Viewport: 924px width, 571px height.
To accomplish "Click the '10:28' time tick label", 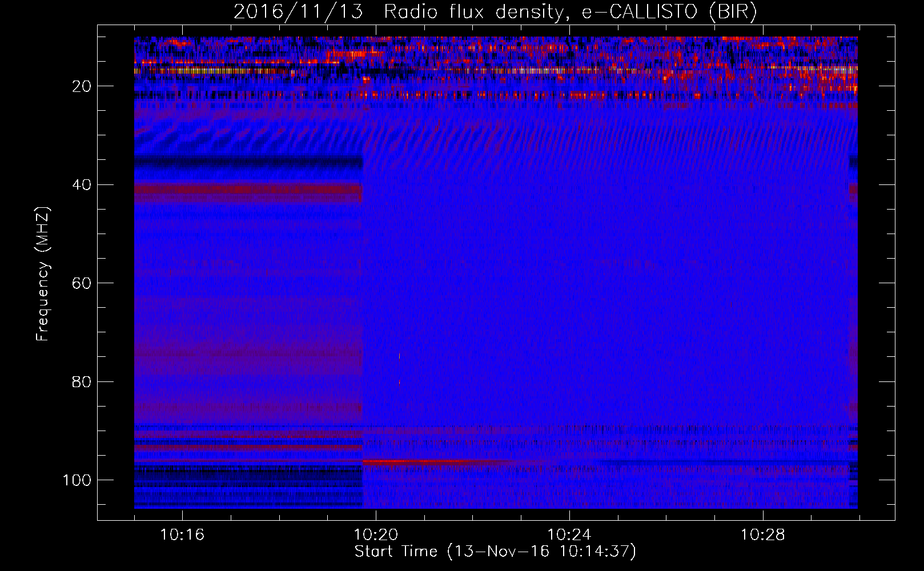I will click(763, 535).
